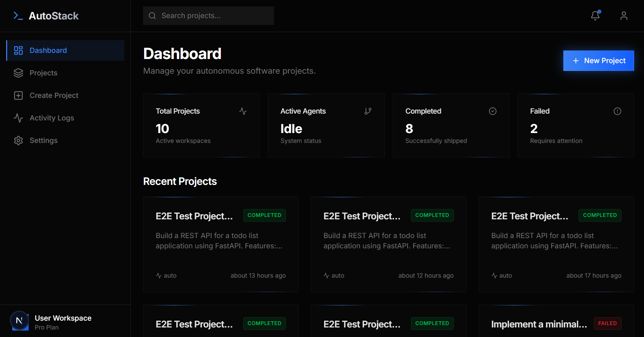Open the 'Implement a minimal...' project
Screen dimensions: 644x337
539,324
